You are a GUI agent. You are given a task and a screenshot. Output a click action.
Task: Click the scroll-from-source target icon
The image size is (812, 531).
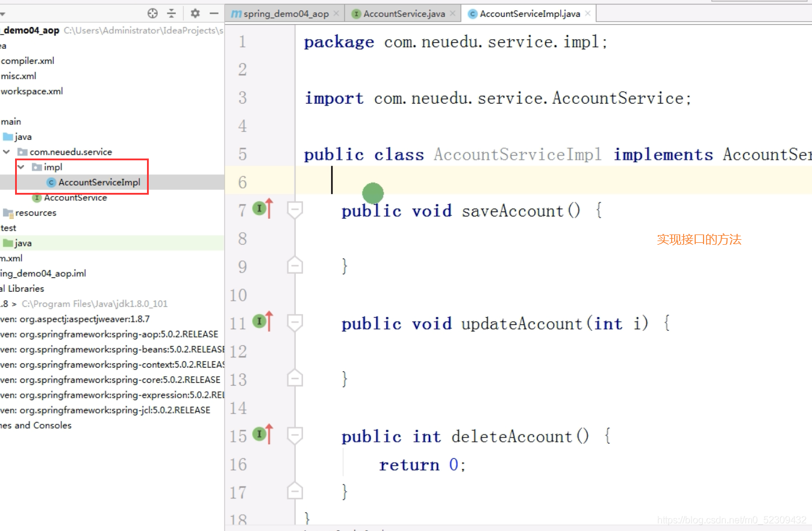(153, 13)
